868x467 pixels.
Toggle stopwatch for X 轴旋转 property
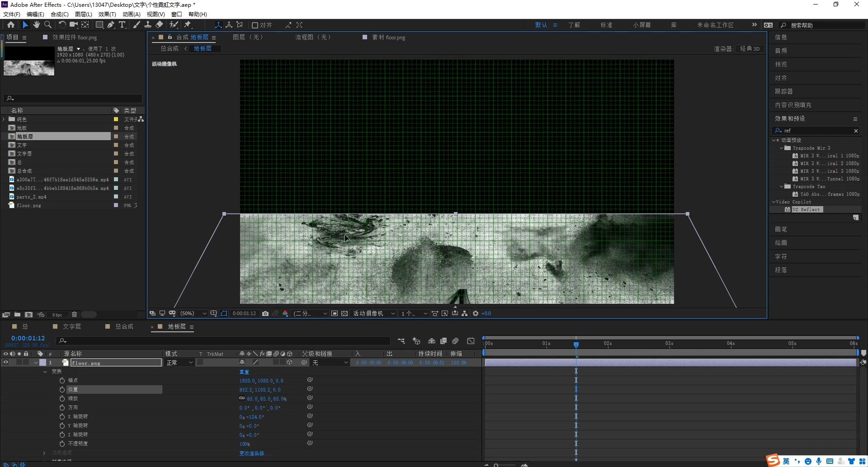[62, 416]
